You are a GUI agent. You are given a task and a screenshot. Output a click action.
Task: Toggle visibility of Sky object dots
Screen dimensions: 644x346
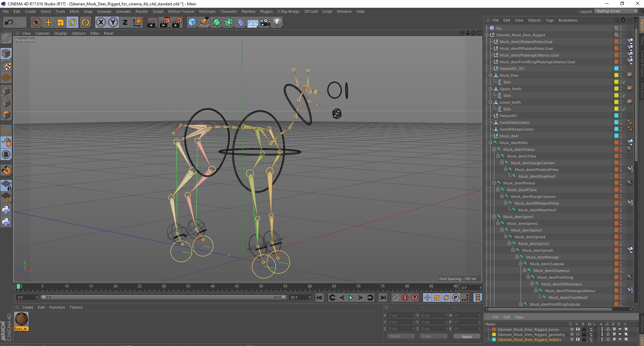tap(621, 28)
